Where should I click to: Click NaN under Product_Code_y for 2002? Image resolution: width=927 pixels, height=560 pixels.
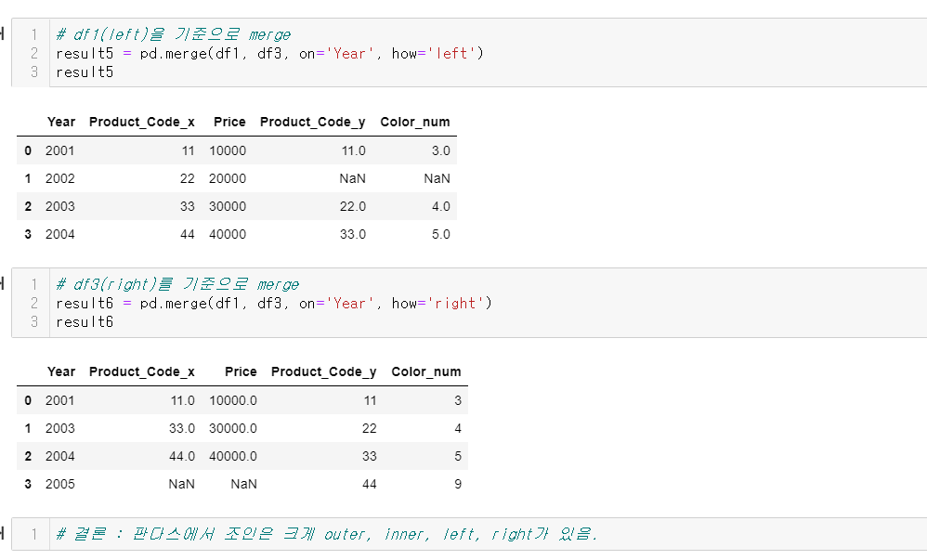pyautogui.click(x=352, y=178)
